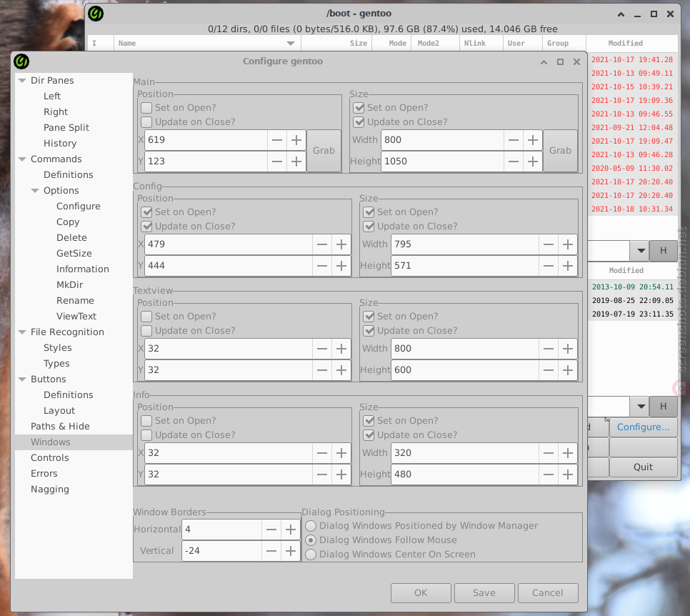The height and width of the screenshot is (616, 690).
Task: Click OK to apply configuration
Action: click(421, 592)
